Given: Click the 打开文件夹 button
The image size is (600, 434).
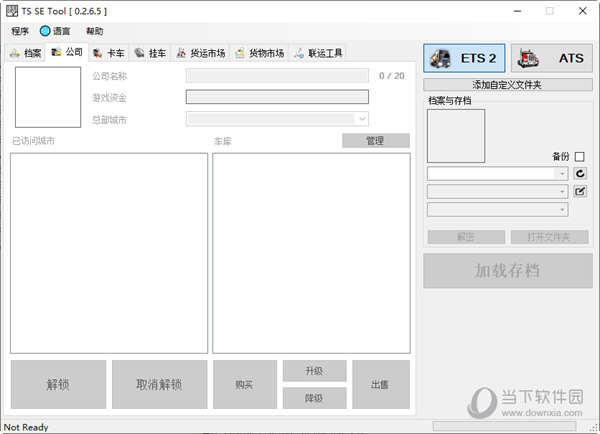Looking at the screenshot, I should pyautogui.click(x=549, y=237).
